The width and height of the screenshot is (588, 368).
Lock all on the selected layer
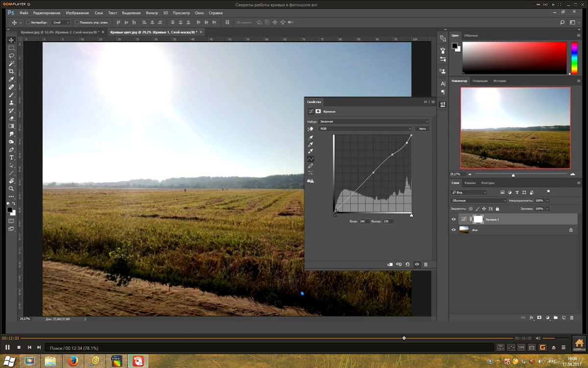tap(497, 209)
